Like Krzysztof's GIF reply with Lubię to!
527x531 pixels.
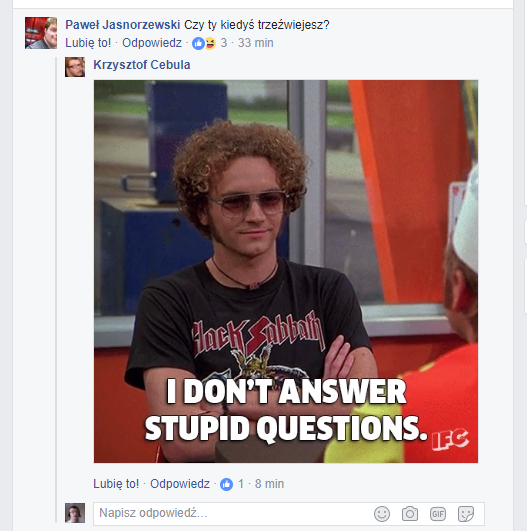pyautogui.click(x=116, y=484)
